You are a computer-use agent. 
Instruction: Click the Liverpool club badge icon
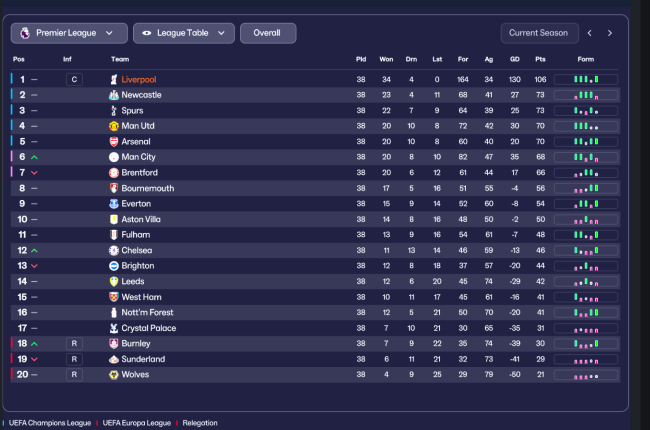click(114, 79)
